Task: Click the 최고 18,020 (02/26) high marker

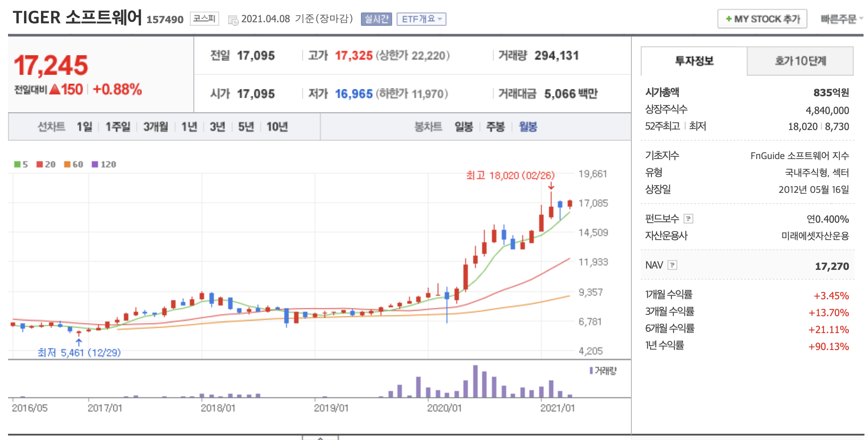Action: point(510,175)
